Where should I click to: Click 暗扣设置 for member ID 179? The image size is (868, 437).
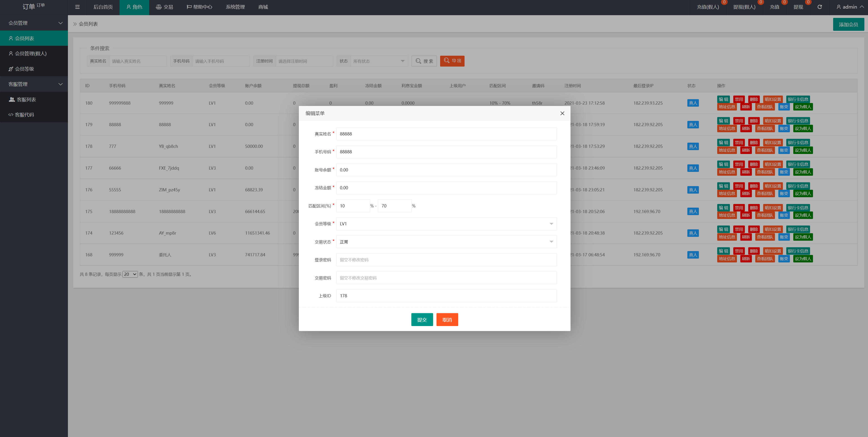point(773,121)
